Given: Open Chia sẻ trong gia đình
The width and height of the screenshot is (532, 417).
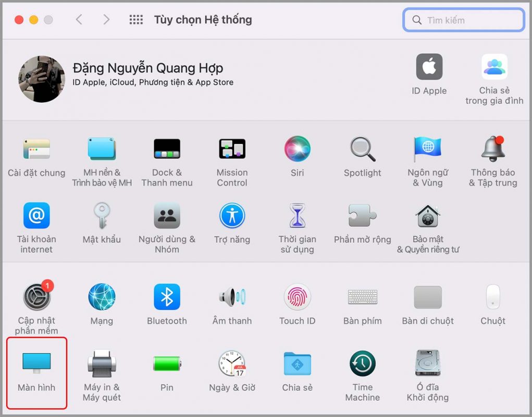Looking at the screenshot, I should pos(494,67).
